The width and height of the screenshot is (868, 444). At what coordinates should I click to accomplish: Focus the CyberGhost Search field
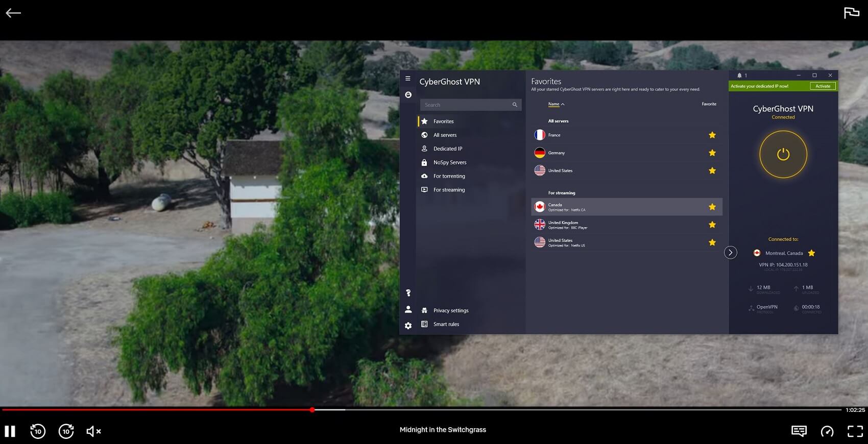[x=471, y=105]
